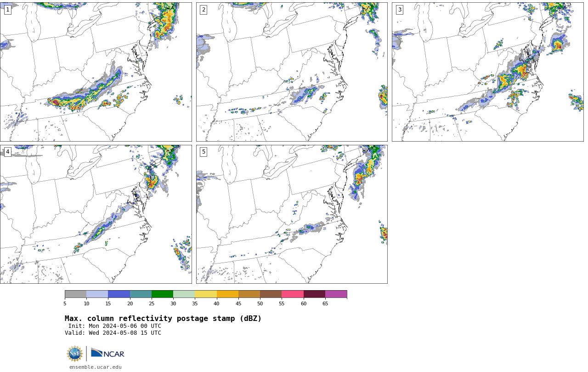This screenshot has height=372, width=588.
Task: Click the purple 65+ dBZ swatch
Action: tap(336, 294)
